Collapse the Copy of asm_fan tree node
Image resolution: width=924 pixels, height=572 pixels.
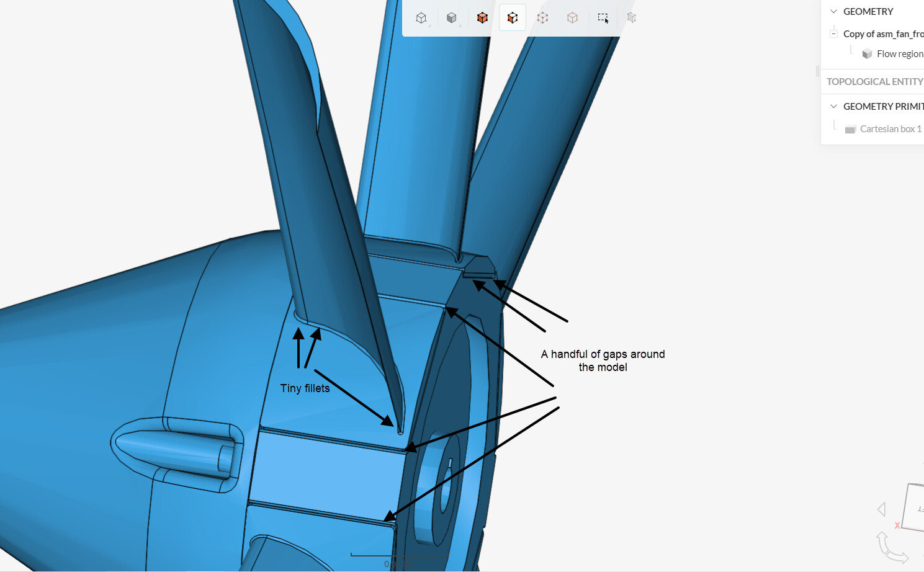pyautogui.click(x=834, y=34)
